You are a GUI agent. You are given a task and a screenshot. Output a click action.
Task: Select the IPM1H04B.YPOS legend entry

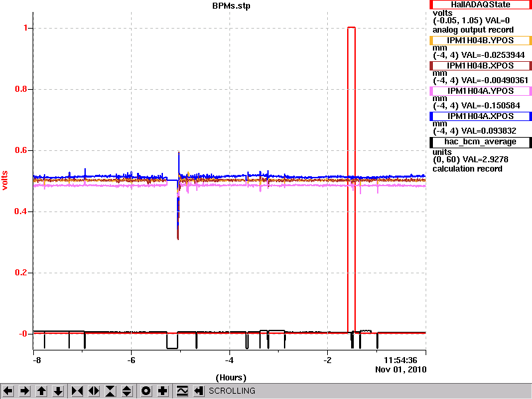(480, 41)
